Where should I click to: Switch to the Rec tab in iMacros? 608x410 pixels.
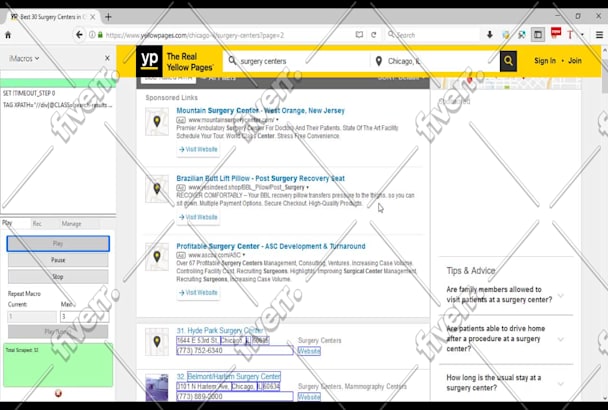37,223
